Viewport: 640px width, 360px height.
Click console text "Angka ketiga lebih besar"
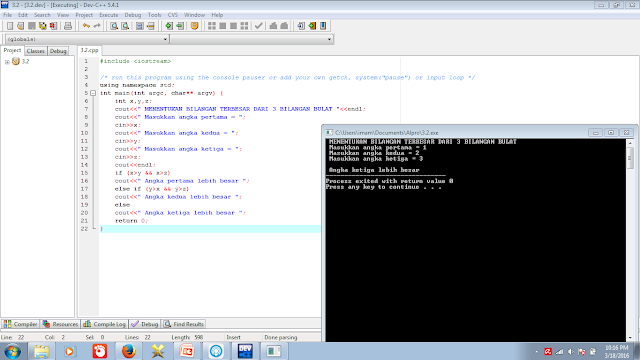374,170
